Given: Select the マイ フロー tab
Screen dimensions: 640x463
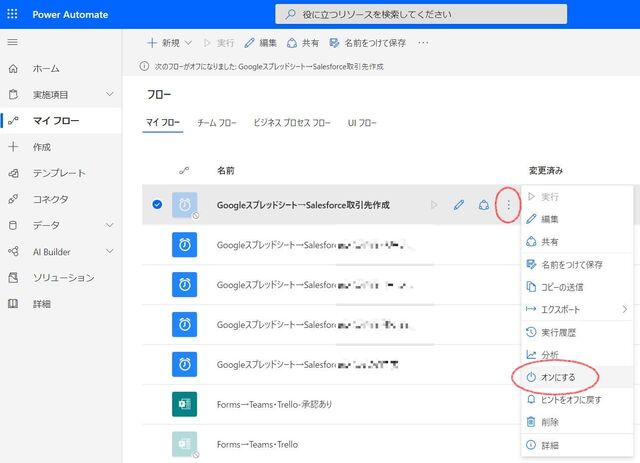Looking at the screenshot, I should pos(163,122).
